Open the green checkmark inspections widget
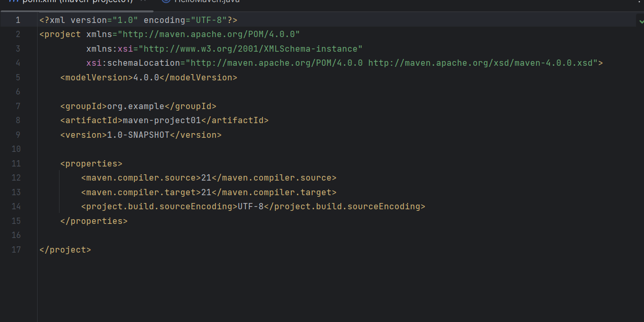This screenshot has width=644, height=322. coord(640,20)
